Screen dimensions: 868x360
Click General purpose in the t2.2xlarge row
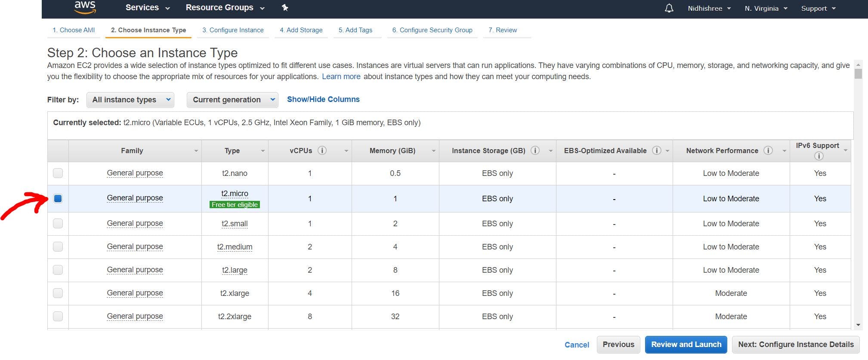[135, 316]
